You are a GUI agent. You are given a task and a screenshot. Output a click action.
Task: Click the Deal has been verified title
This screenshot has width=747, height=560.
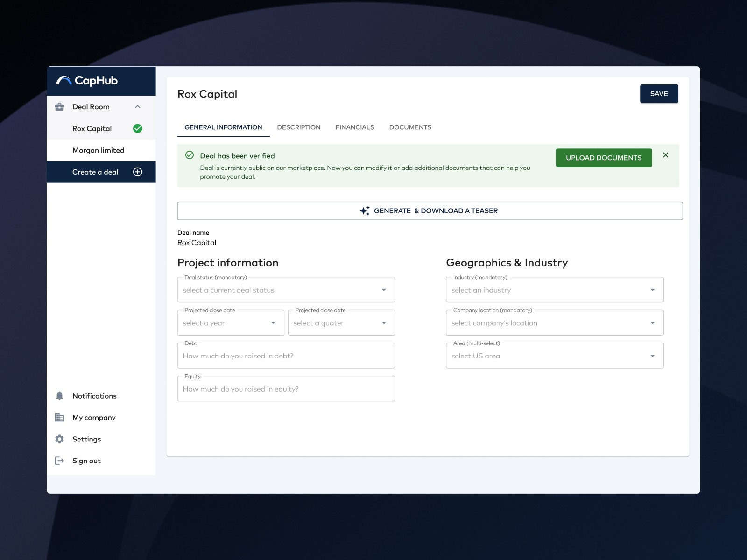point(237,156)
